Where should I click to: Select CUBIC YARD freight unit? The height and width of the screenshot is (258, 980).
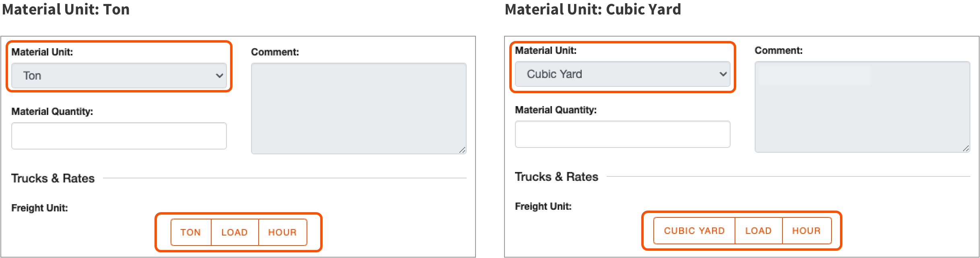tap(694, 231)
